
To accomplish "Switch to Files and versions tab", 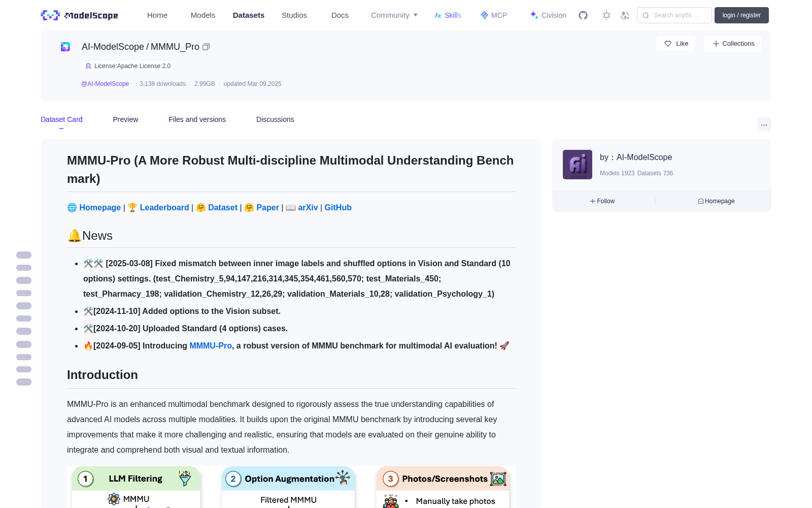I will (197, 119).
